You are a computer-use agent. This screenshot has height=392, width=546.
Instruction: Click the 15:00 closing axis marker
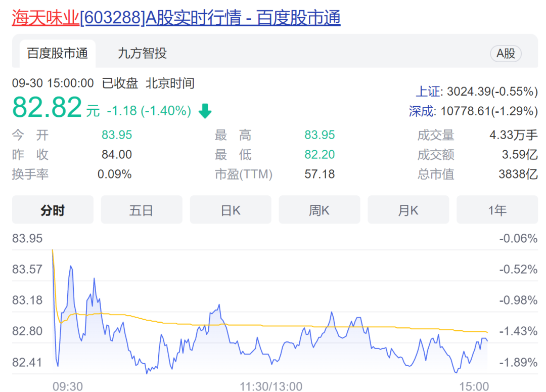[474, 386]
